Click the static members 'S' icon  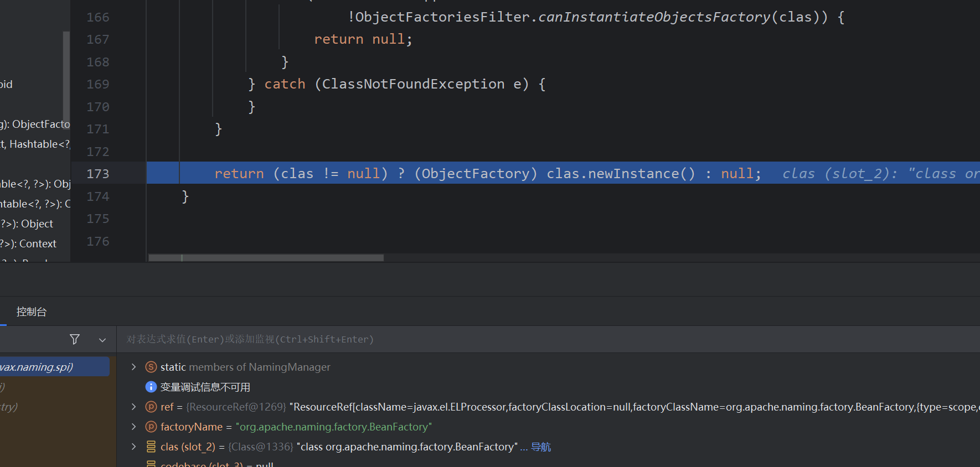[x=151, y=367]
